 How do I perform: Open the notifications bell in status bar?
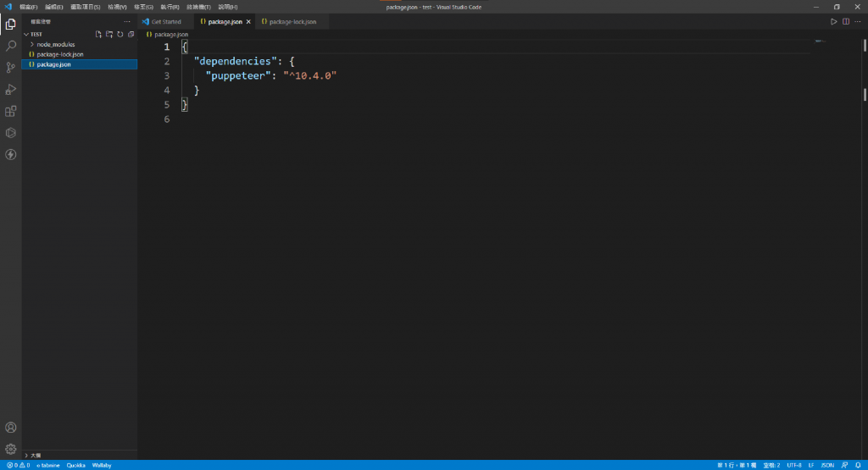point(858,465)
